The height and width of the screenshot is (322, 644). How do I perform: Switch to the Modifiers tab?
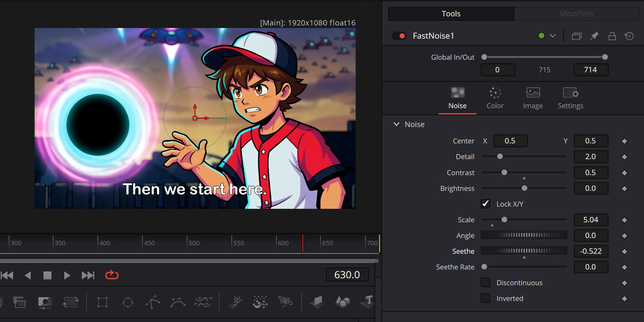tap(576, 14)
